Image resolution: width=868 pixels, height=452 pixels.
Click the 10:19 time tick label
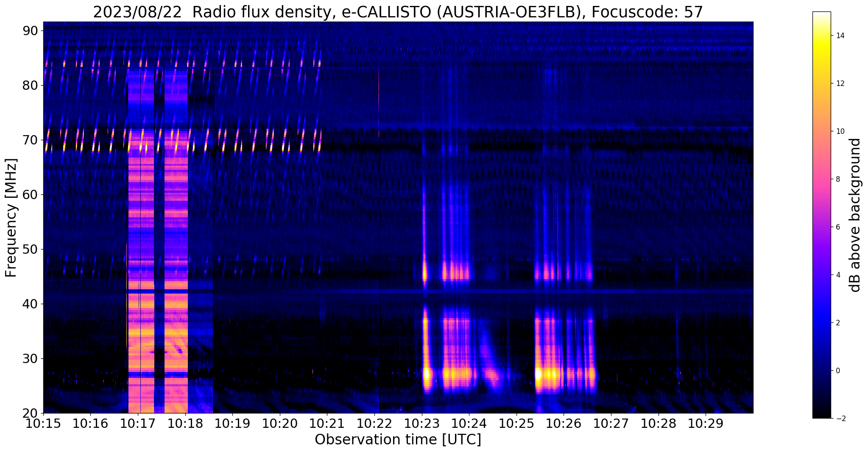click(232, 424)
